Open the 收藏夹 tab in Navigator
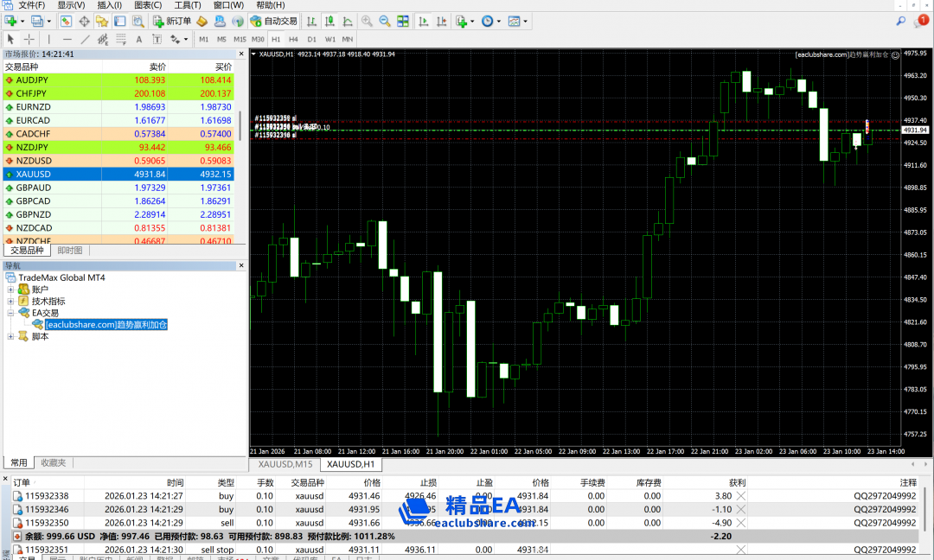 click(x=53, y=462)
